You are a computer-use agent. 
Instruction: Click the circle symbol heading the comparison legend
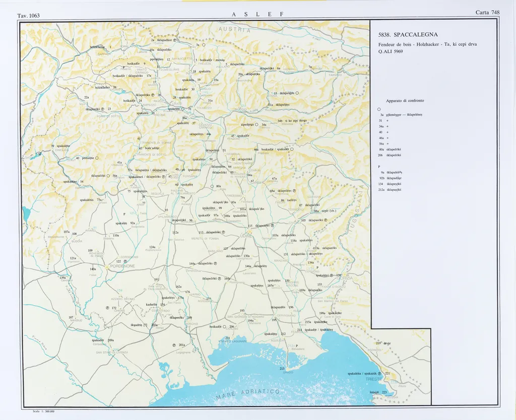(378, 109)
